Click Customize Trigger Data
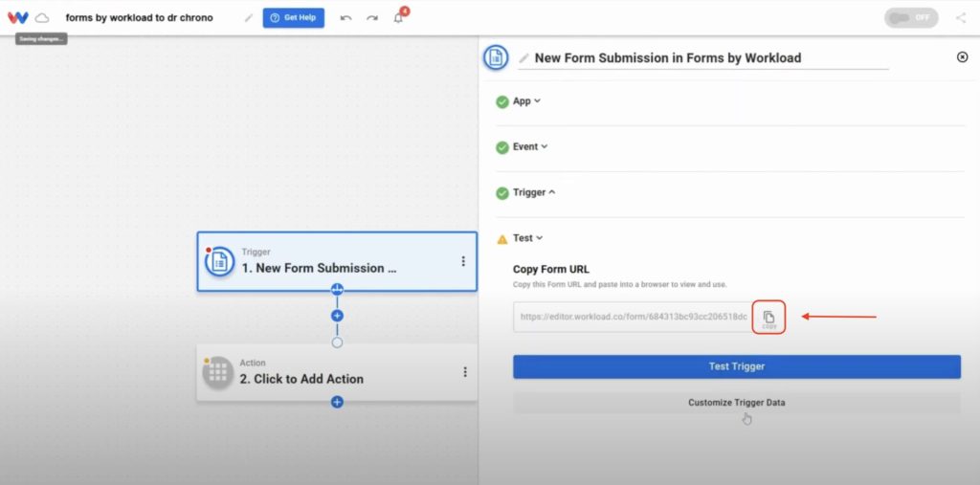This screenshot has height=485, width=980. click(x=737, y=403)
